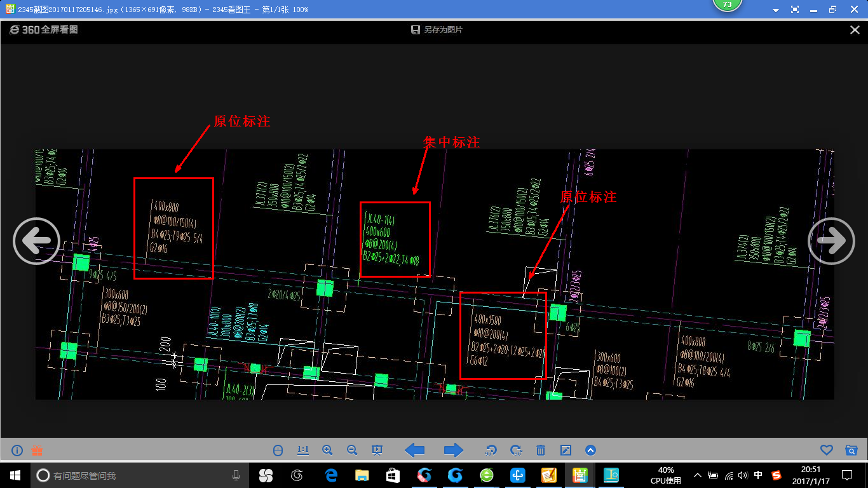Screen dimensions: 868x488
Task: Add image to favorites with heart icon
Action: tap(826, 451)
